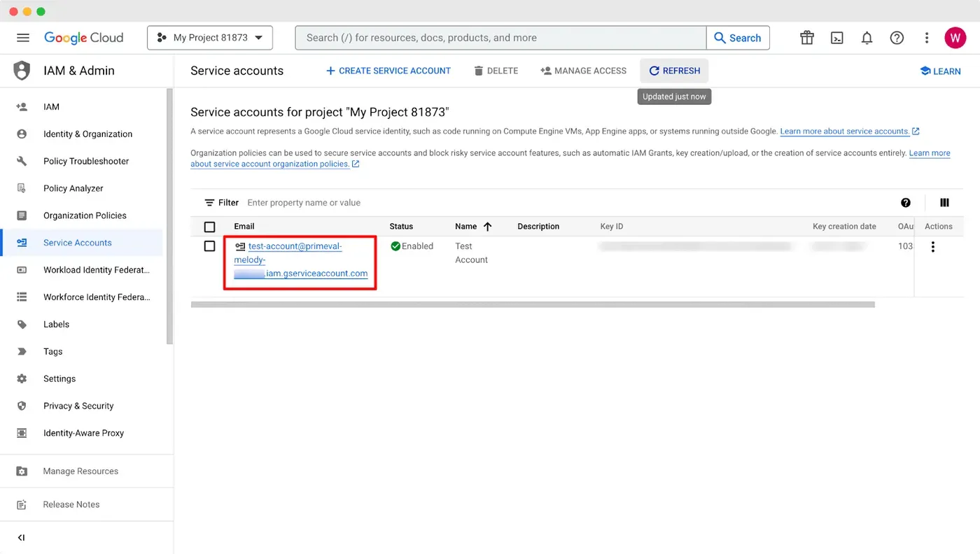This screenshot has width=980, height=554.
Task: Click the Email column header
Action: (244, 227)
